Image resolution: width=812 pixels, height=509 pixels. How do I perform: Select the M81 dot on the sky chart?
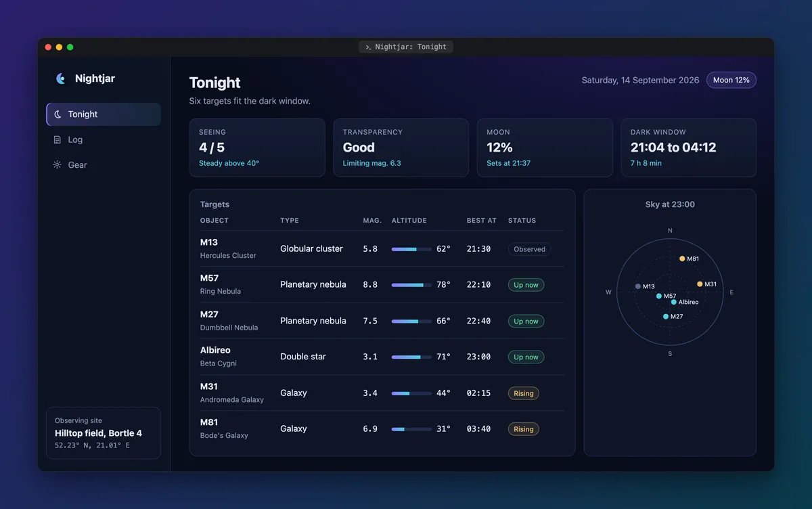(682, 259)
